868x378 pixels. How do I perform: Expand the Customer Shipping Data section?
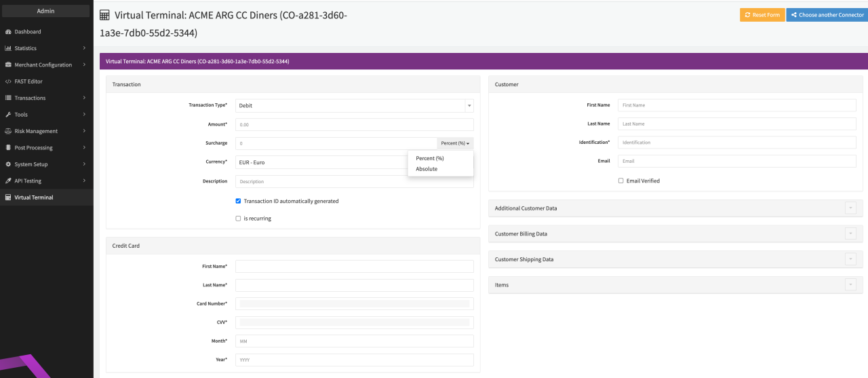(850, 259)
